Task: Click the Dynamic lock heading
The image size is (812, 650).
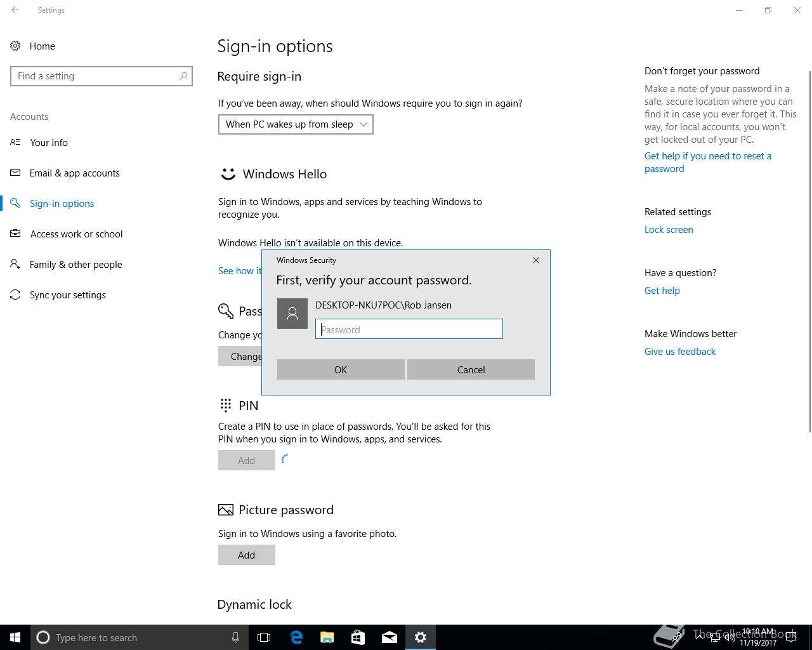Action: (x=254, y=604)
